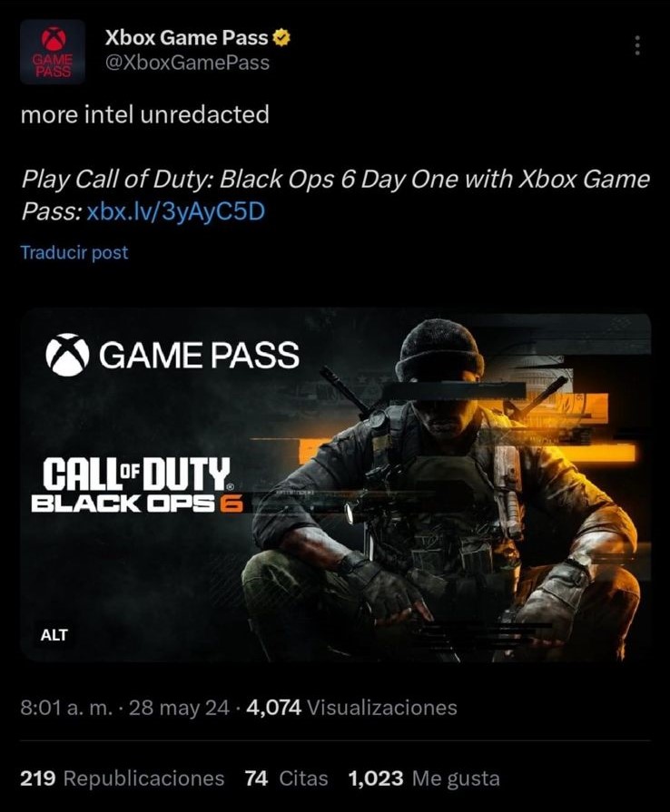The image size is (670, 812).
Task: Click the 'more intel unredacted' post text
Action: [x=145, y=114]
